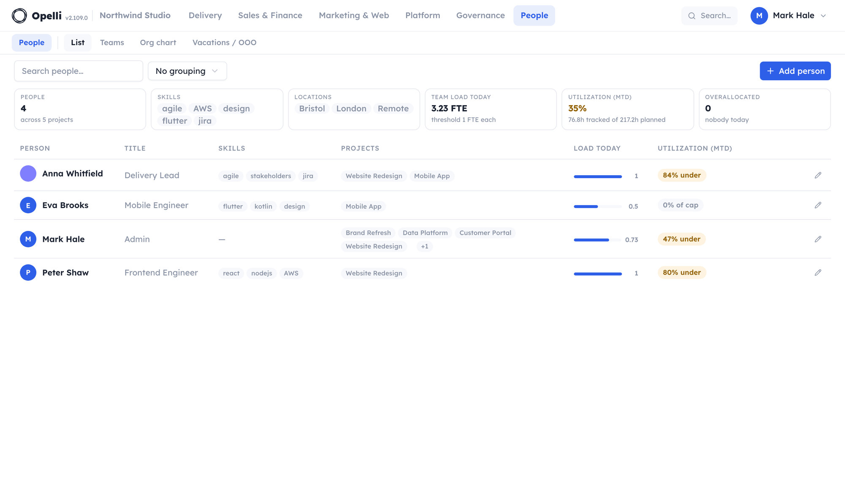This screenshot has width=845, height=504.
Task: Click the Mobile App chip for Eva Brooks
Action: point(363,206)
